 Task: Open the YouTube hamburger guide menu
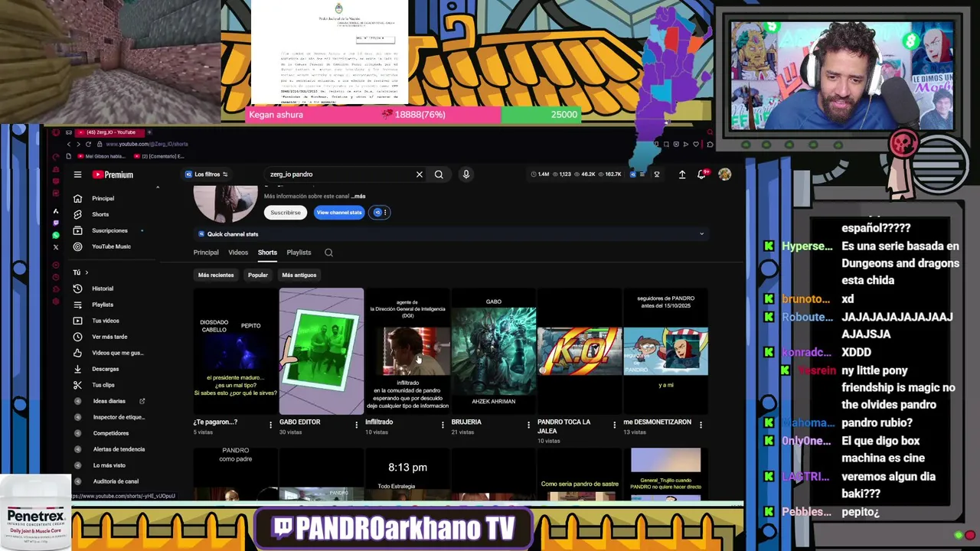[77, 174]
